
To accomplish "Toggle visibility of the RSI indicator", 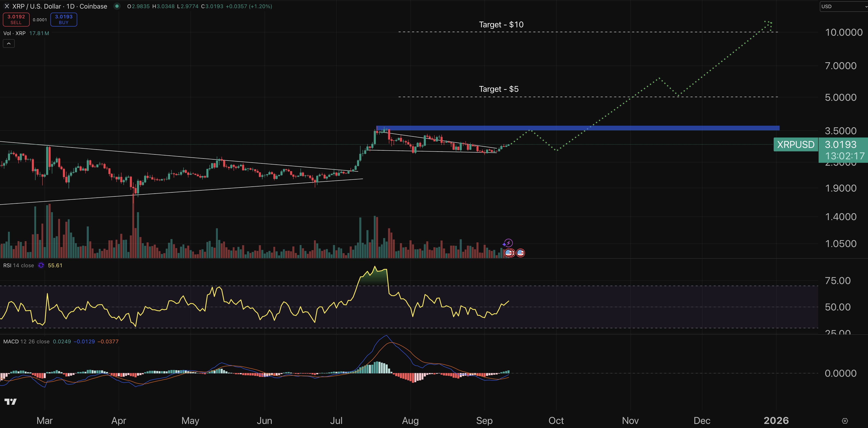I will coord(19,265).
